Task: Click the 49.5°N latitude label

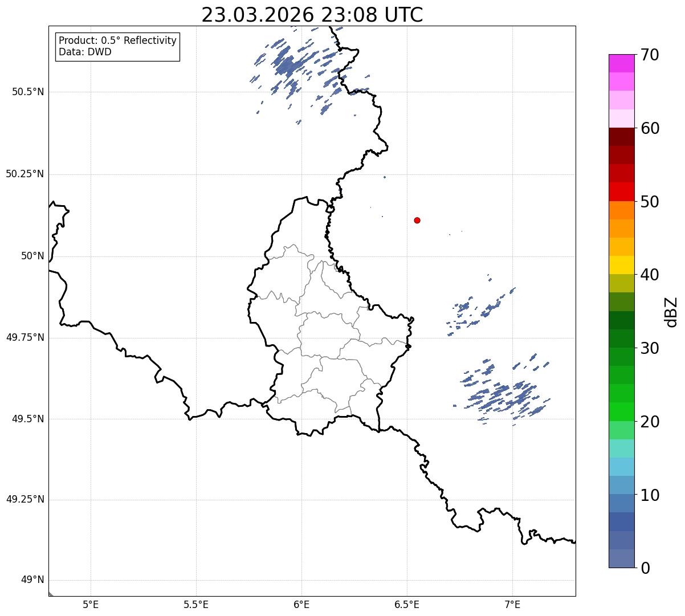Action: pyautogui.click(x=27, y=419)
